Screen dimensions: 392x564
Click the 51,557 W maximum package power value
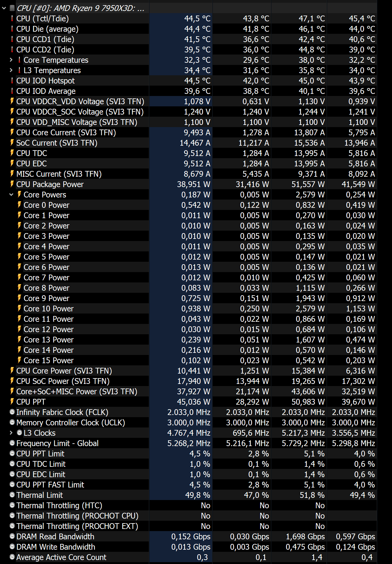coord(308,184)
